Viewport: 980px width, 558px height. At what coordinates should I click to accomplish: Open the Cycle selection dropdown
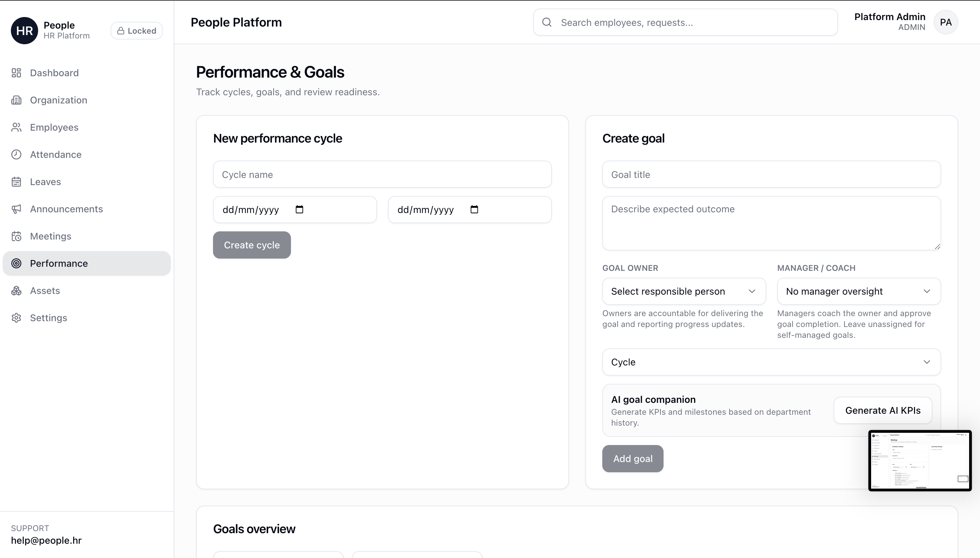771,362
